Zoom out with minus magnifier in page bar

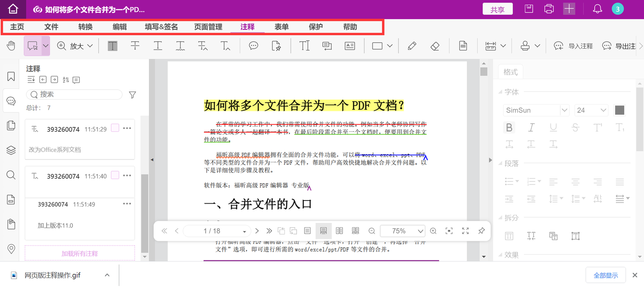tap(372, 231)
